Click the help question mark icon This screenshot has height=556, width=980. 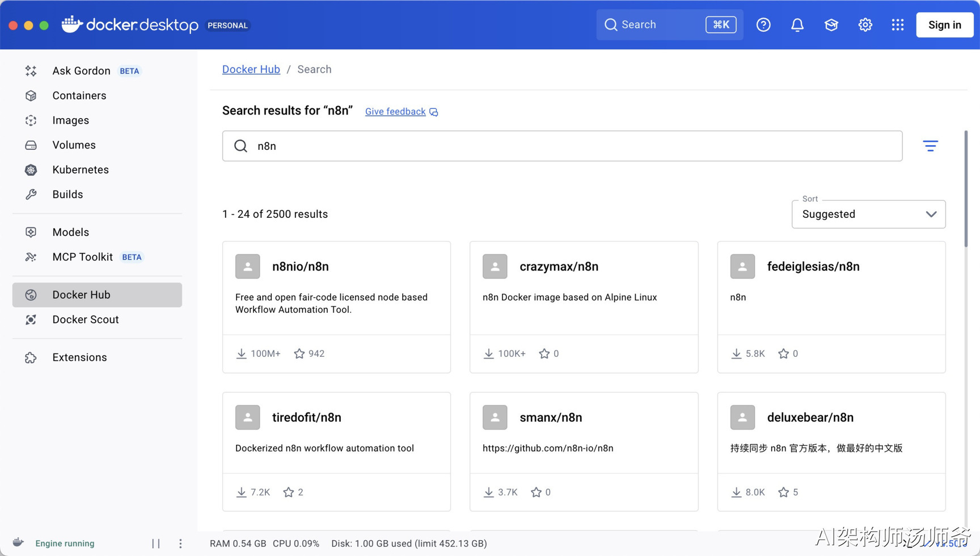coord(763,25)
